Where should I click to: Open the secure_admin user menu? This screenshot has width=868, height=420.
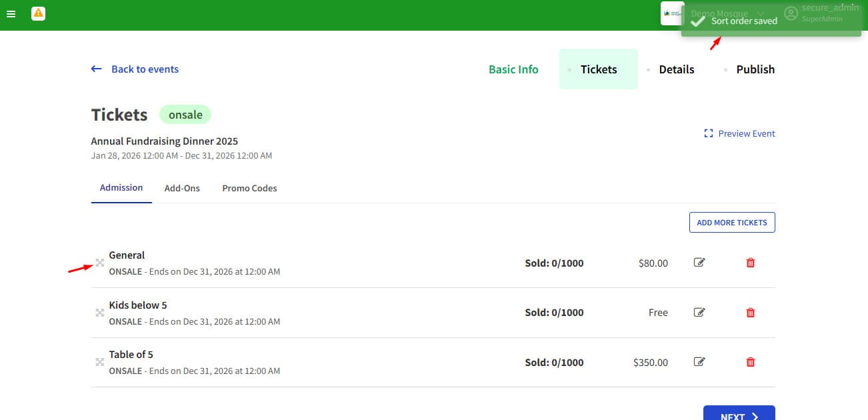(x=822, y=13)
